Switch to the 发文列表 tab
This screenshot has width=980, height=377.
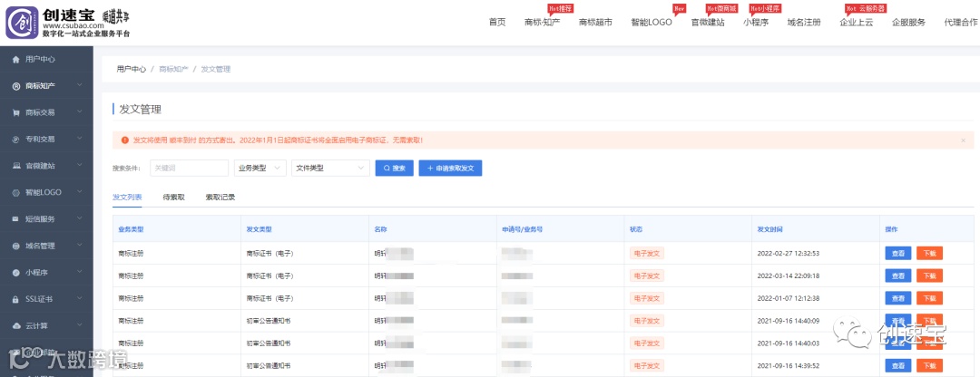click(x=127, y=198)
